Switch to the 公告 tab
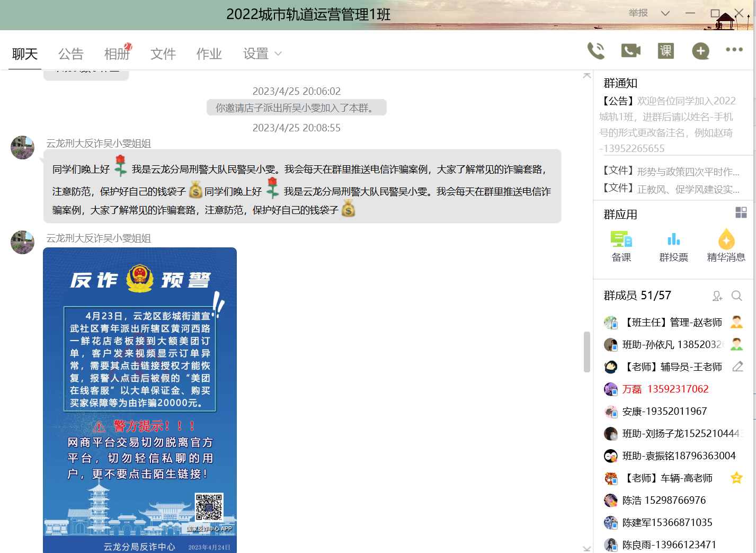Image resolution: width=756 pixels, height=553 pixels. (x=71, y=54)
